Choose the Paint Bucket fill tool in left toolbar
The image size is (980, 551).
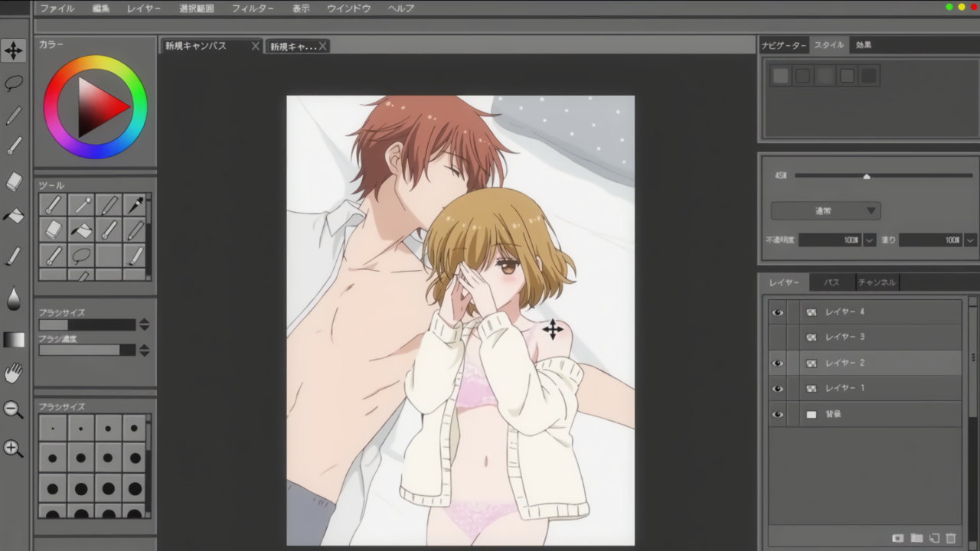[14, 217]
